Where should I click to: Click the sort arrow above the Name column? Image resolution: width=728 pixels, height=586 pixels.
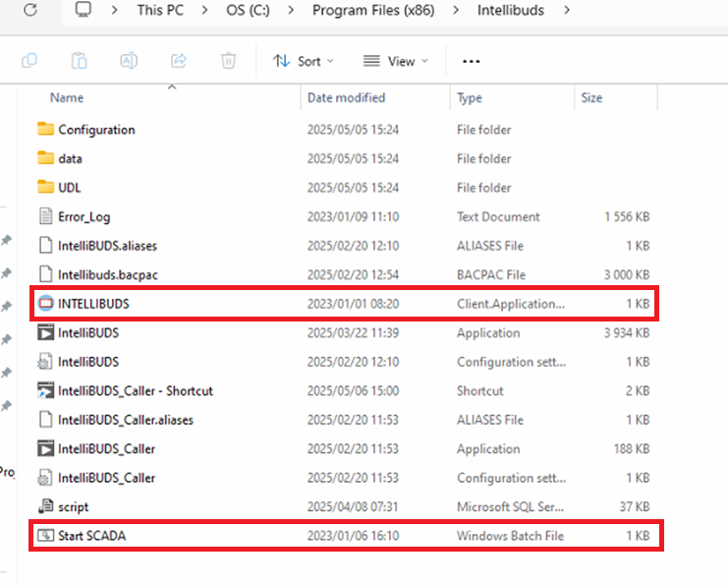172,87
